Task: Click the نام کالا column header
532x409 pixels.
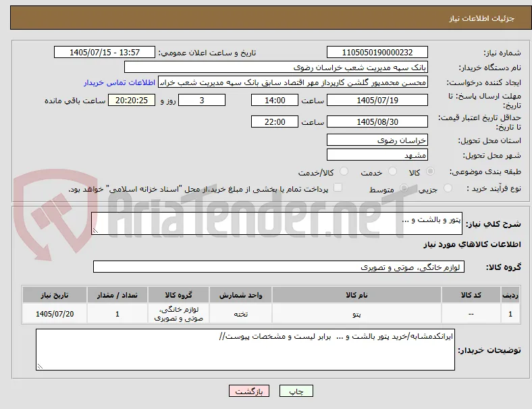Action: pyautogui.click(x=356, y=295)
